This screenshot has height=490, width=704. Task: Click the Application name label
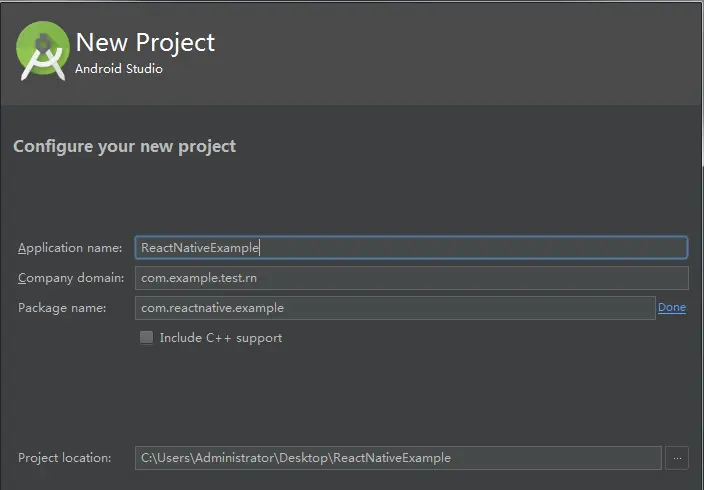[70, 248]
